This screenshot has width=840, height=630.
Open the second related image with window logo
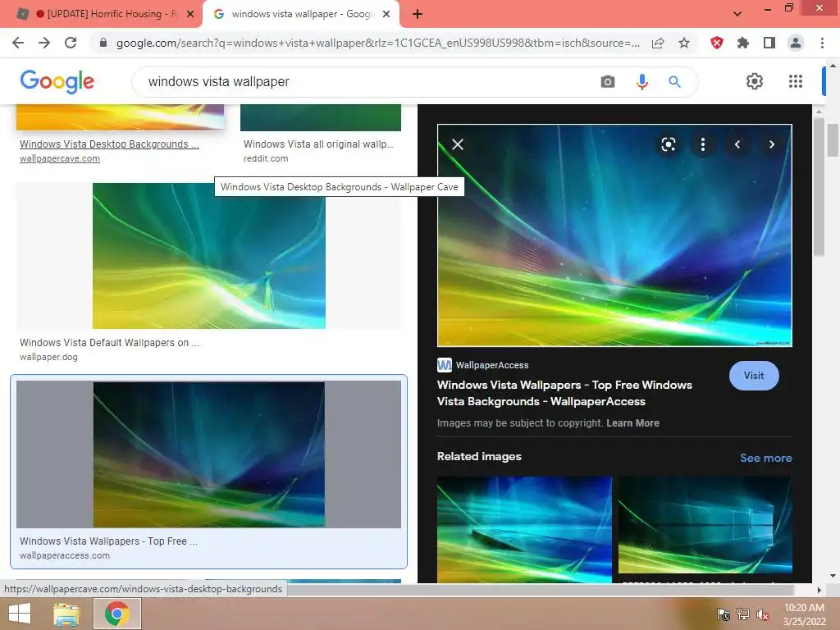705,525
